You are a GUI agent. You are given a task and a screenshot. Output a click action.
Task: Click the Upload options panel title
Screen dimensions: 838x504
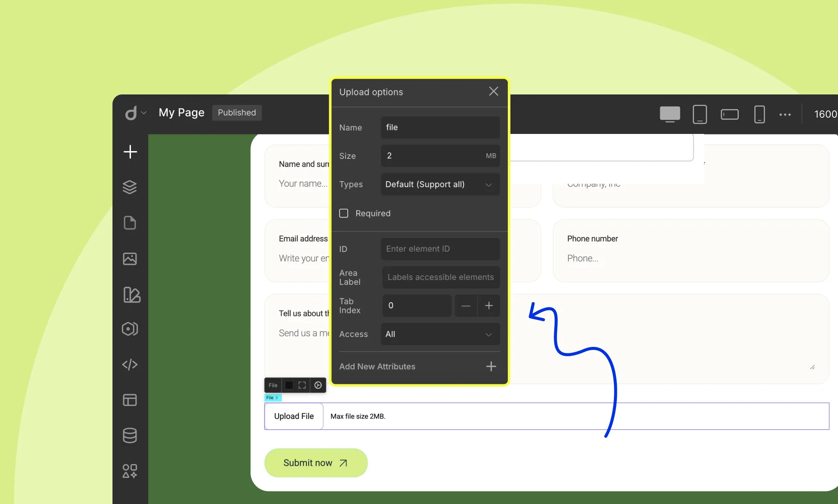point(371,92)
